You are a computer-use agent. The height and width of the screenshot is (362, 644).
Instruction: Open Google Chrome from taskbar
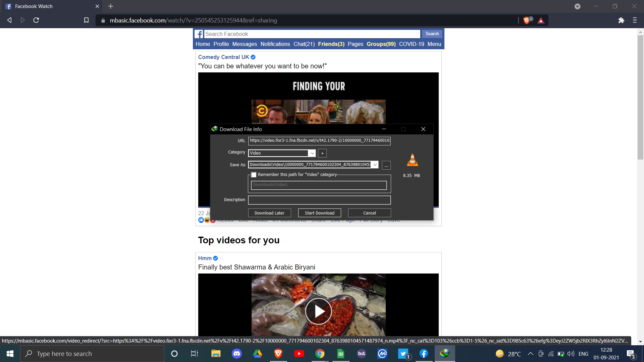tap(320, 354)
